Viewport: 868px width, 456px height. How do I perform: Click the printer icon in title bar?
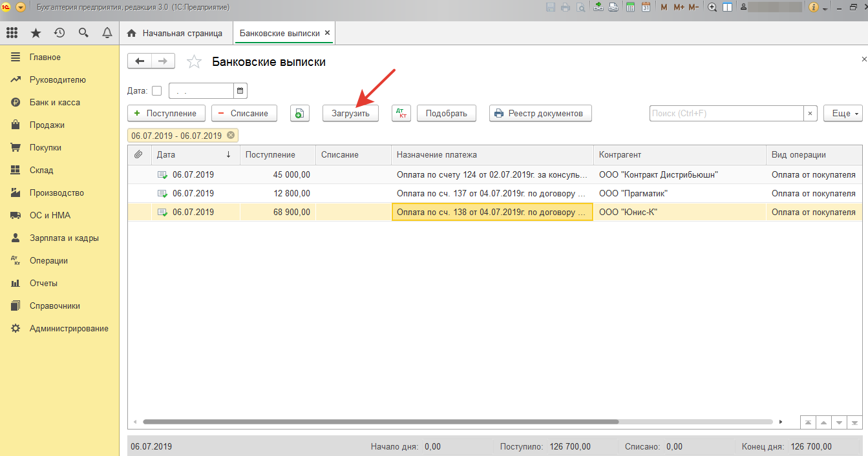(x=566, y=7)
